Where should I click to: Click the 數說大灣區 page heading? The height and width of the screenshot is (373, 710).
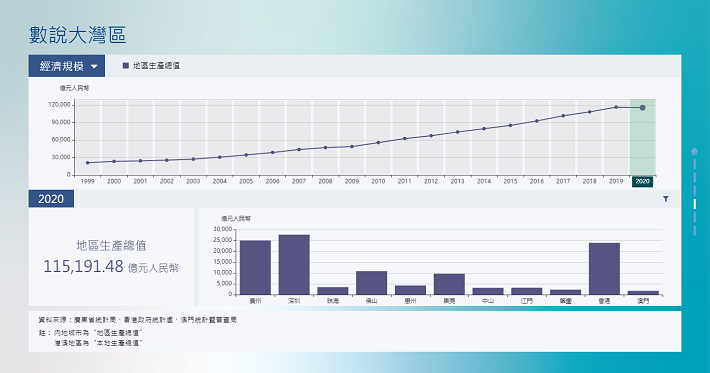78,35
